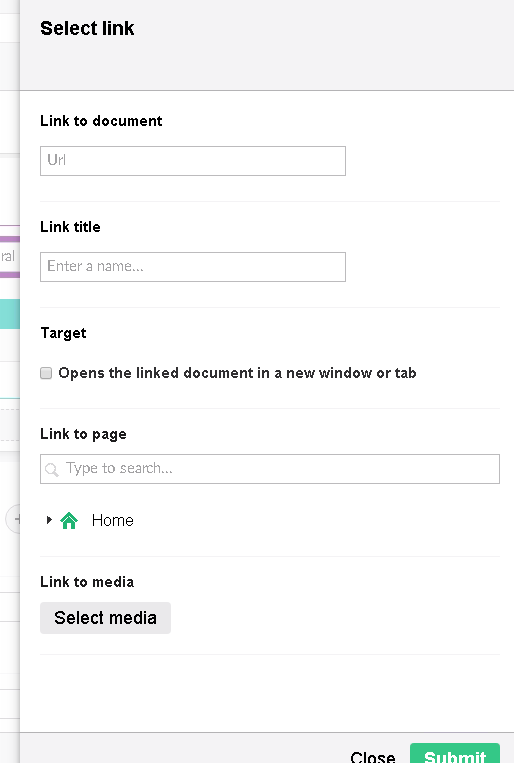
Task: Expand the Home tree node arrow
Action: (x=49, y=520)
